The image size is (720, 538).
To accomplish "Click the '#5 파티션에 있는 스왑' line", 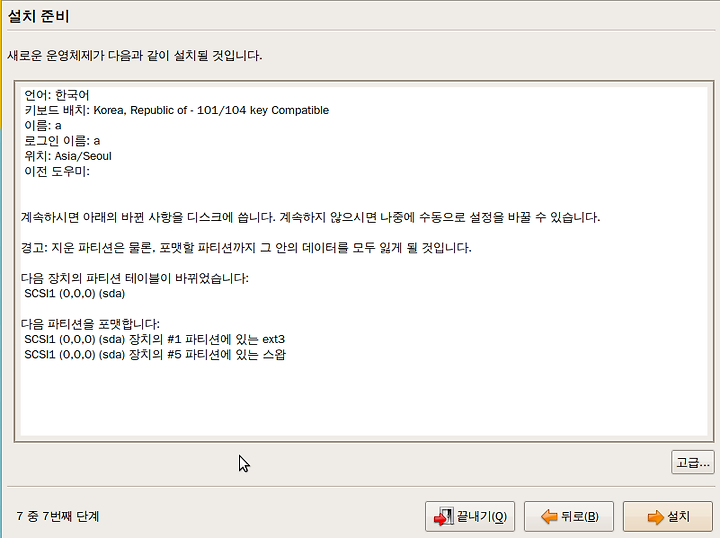I will (155, 354).
